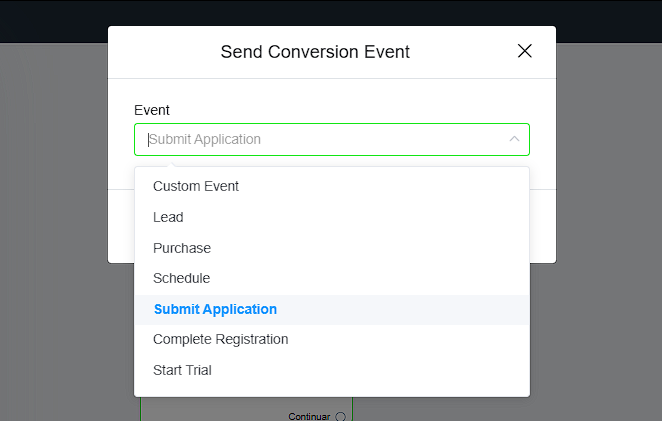This screenshot has width=662, height=421.
Task: Pick the Start Trial event option
Action: (x=182, y=370)
